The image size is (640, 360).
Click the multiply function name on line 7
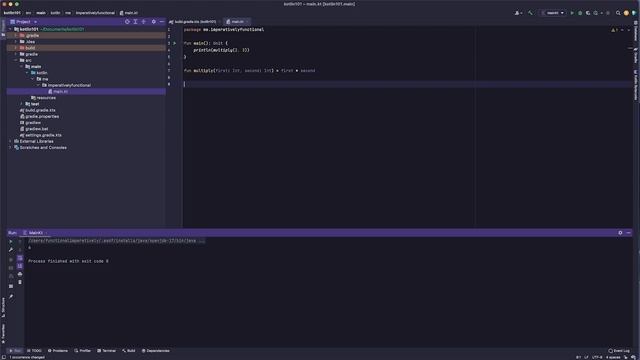point(203,71)
